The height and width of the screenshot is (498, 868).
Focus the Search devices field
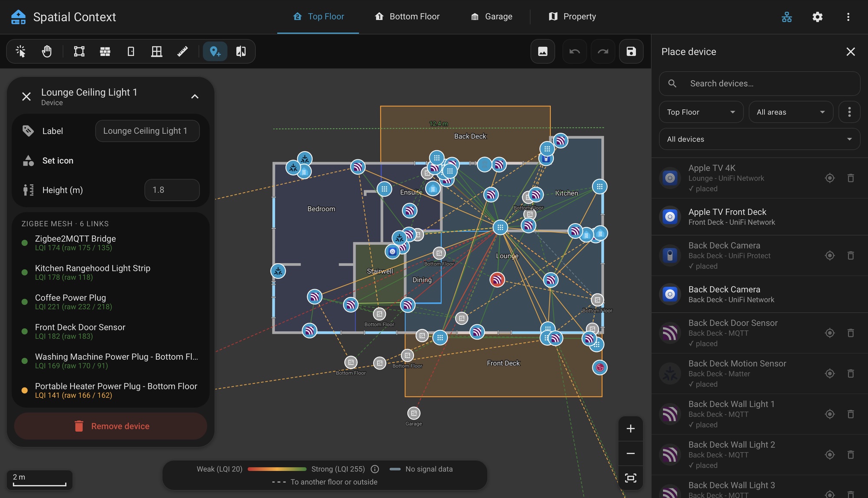pyautogui.click(x=759, y=83)
